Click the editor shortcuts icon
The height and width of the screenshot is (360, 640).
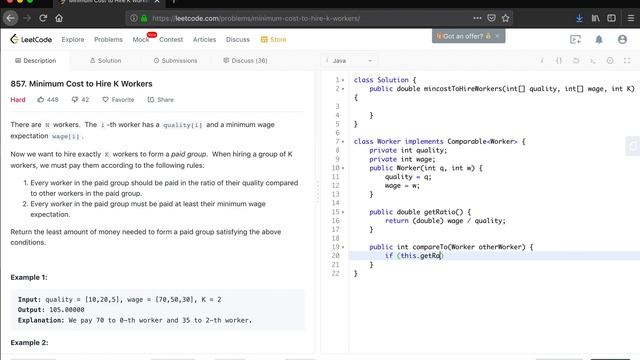pos(593,60)
